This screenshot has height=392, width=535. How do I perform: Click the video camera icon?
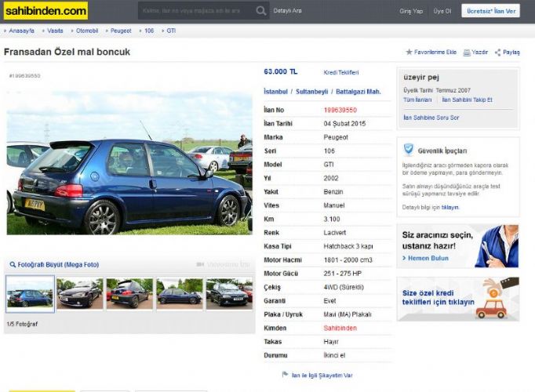coord(200,264)
